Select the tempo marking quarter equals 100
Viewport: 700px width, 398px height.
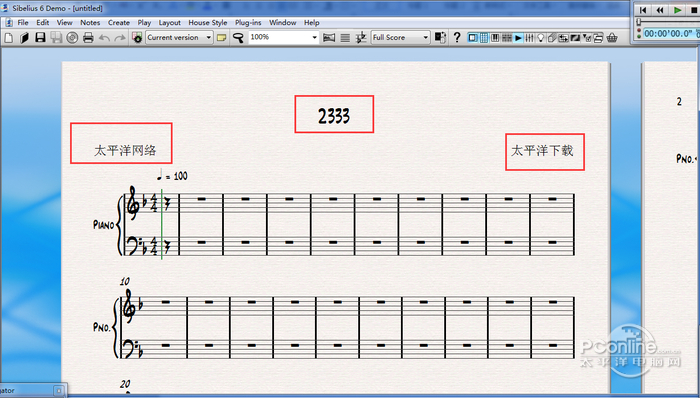pyautogui.click(x=172, y=176)
